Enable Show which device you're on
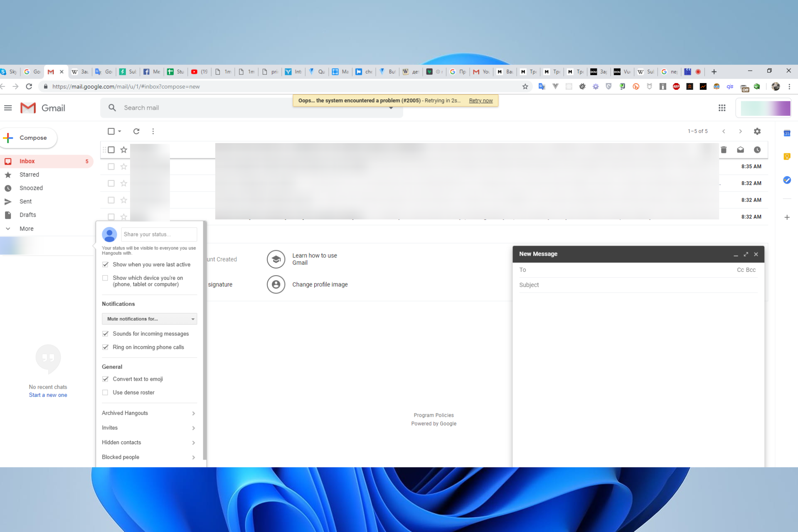Screen dimensions: 798x532 click(x=105, y=278)
